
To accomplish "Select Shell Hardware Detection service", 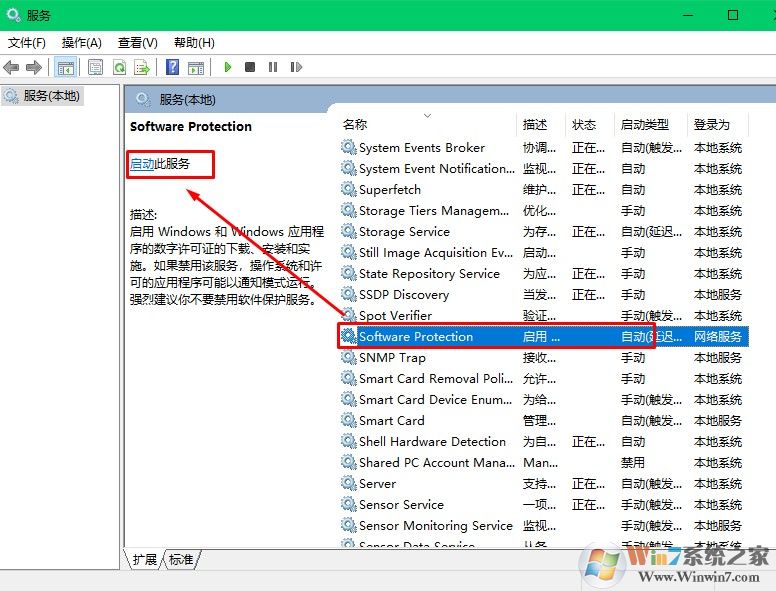I will pyautogui.click(x=544, y=442).
